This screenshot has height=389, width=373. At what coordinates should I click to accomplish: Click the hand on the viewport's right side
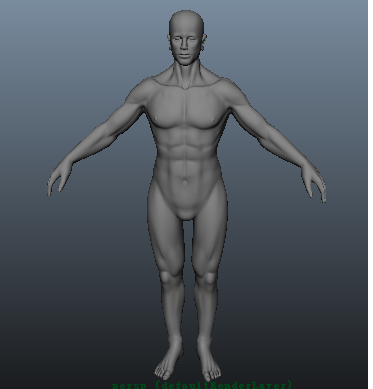314,183
